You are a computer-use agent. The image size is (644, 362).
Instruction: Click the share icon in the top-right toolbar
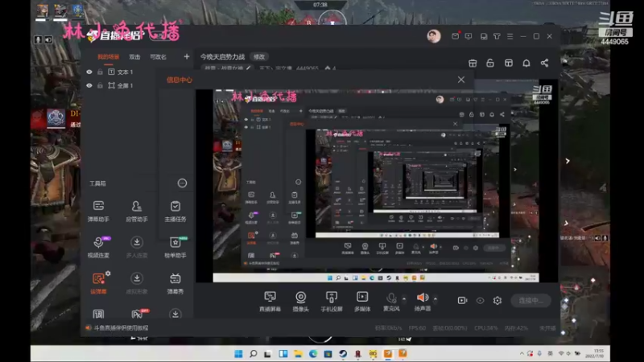point(545,63)
